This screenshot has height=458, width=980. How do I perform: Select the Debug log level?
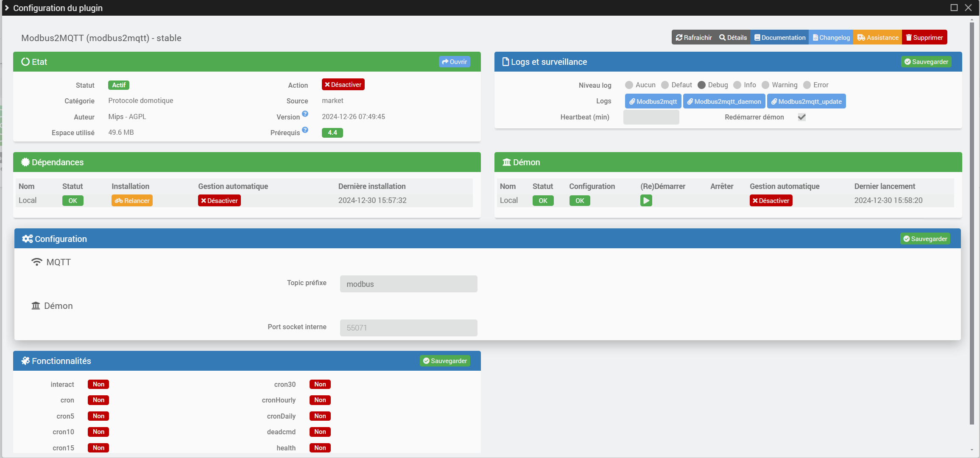(701, 85)
